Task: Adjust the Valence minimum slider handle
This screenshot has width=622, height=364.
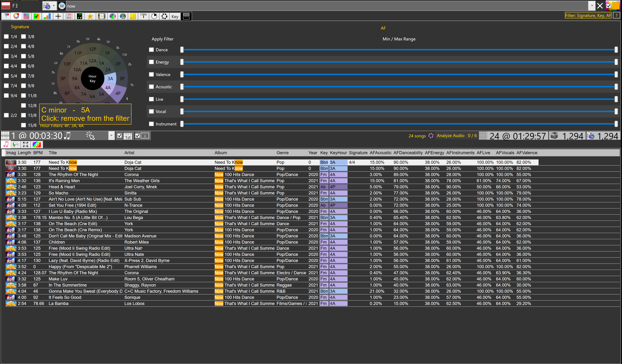Action: coord(182,74)
